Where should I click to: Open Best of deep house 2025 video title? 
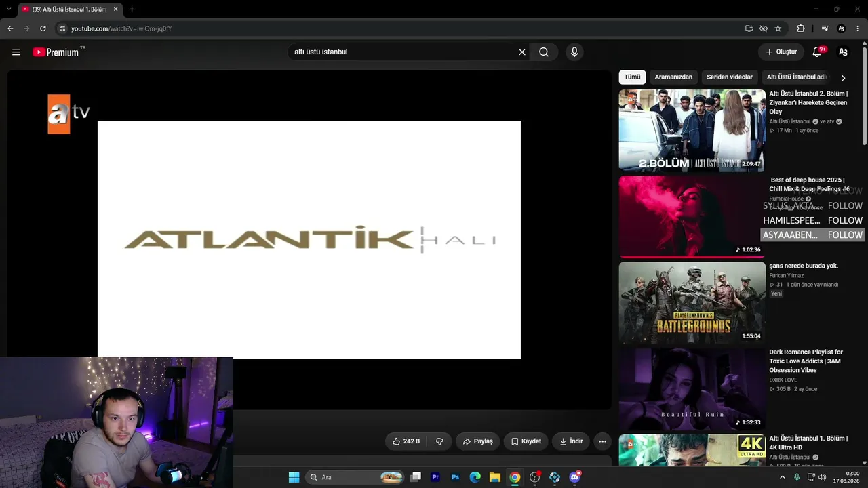tap(809, 184)
